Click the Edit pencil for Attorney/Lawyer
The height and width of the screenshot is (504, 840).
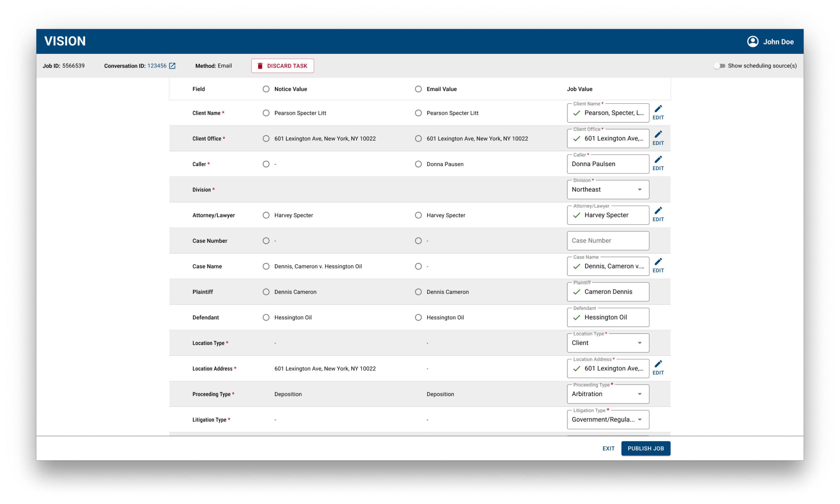[658, 215]
